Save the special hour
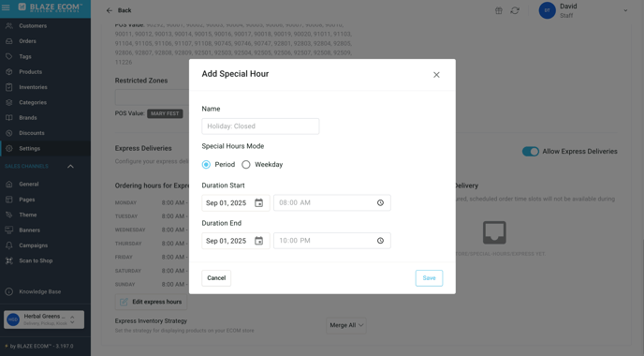Viewport: 644px width, 356px height. pos(429,278)
